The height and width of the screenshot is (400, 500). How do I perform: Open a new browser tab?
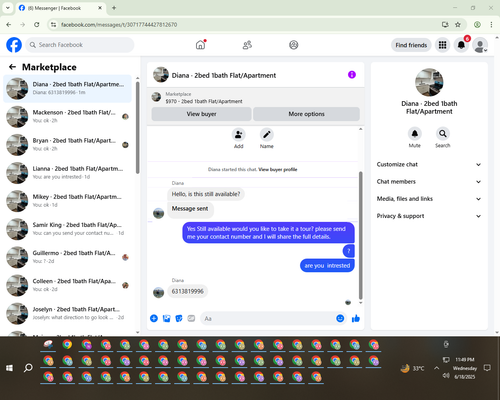coord(114,8)
